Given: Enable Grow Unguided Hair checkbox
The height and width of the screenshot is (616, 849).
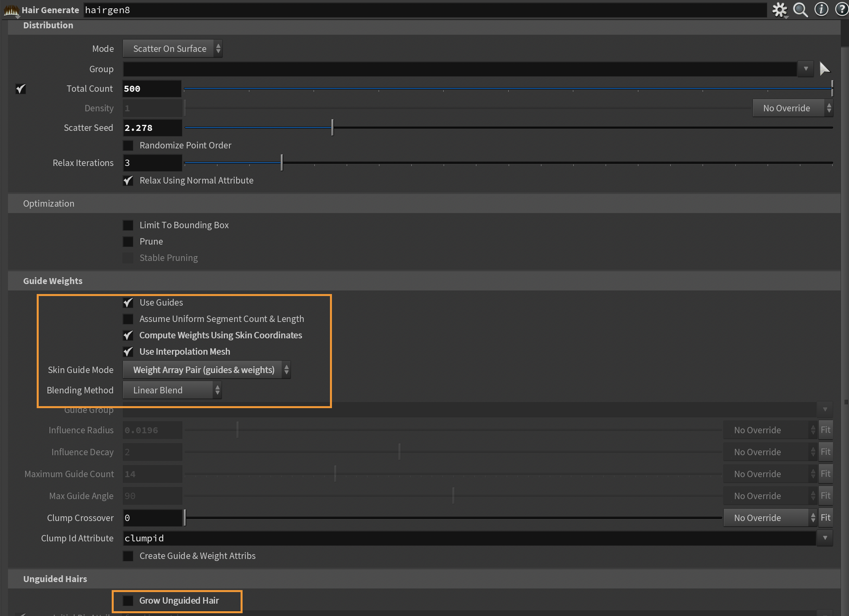Looking at the screenshot, I should point(128,600).
